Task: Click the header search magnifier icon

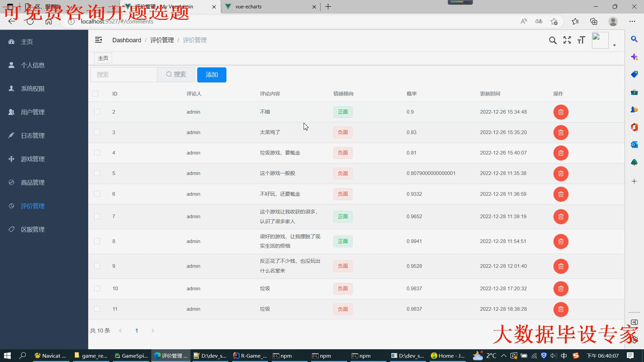Action: 552,40
